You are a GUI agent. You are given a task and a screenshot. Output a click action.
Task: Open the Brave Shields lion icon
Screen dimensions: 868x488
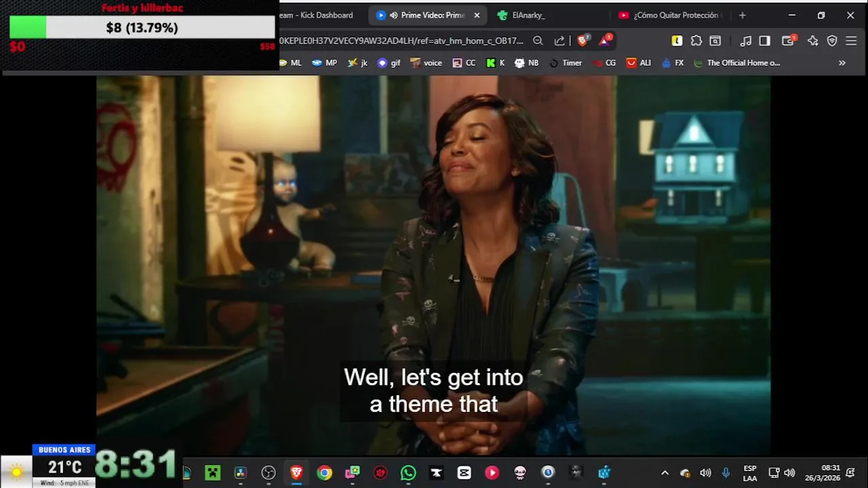coord(583,41)
